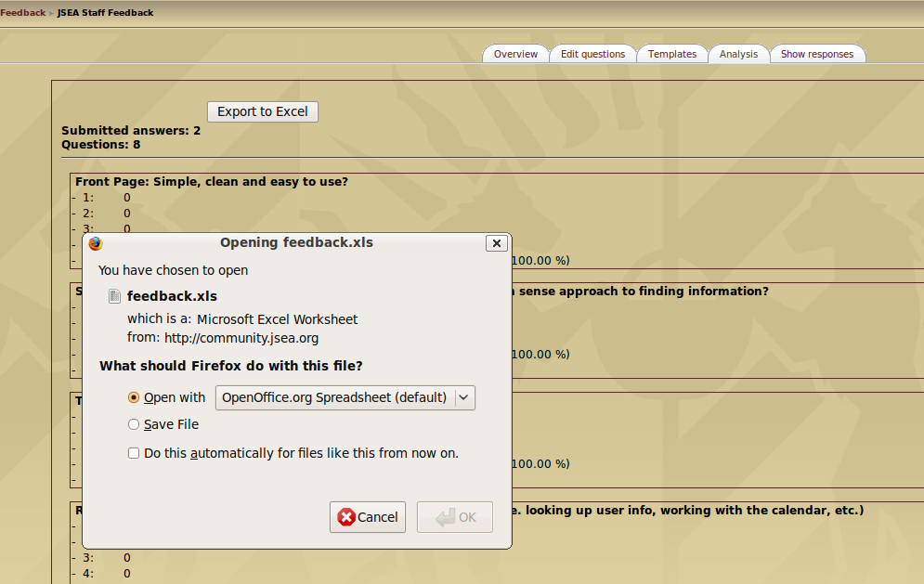The width and height of the screenshot is (924, 584).
Task: Open the Show responses tab
Action: point(817,54)
